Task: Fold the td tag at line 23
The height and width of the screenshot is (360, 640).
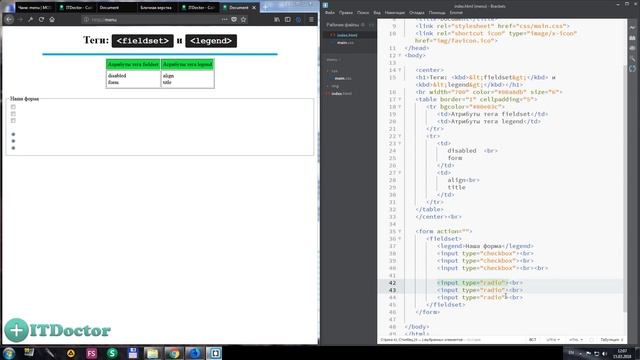Action: (x=400, y=144)
